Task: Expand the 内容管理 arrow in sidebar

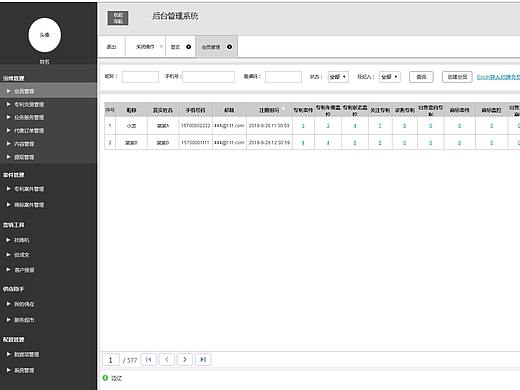Action: [9, 144]
